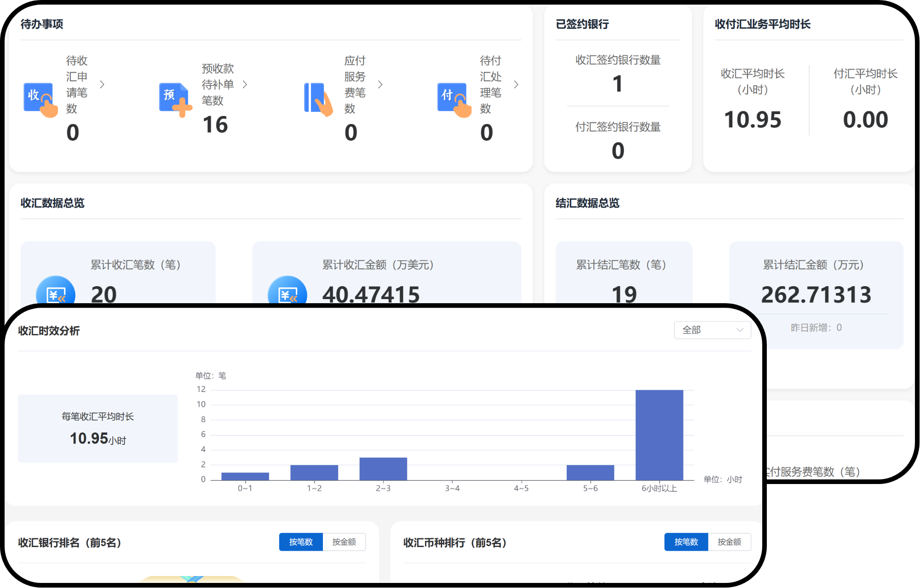920x588 pixels.
Task: Click the 1~2 hour bar in chart
Action: click(x=314, y=473)
